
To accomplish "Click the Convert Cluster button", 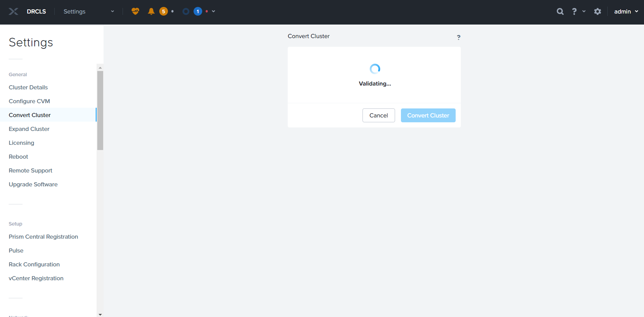I will point(428,115).
